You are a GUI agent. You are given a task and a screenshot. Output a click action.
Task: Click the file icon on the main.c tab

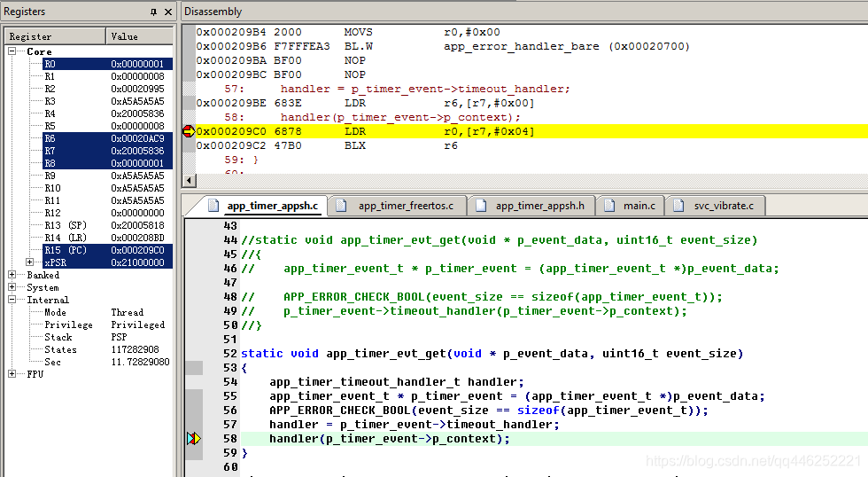tap(610, 206)
